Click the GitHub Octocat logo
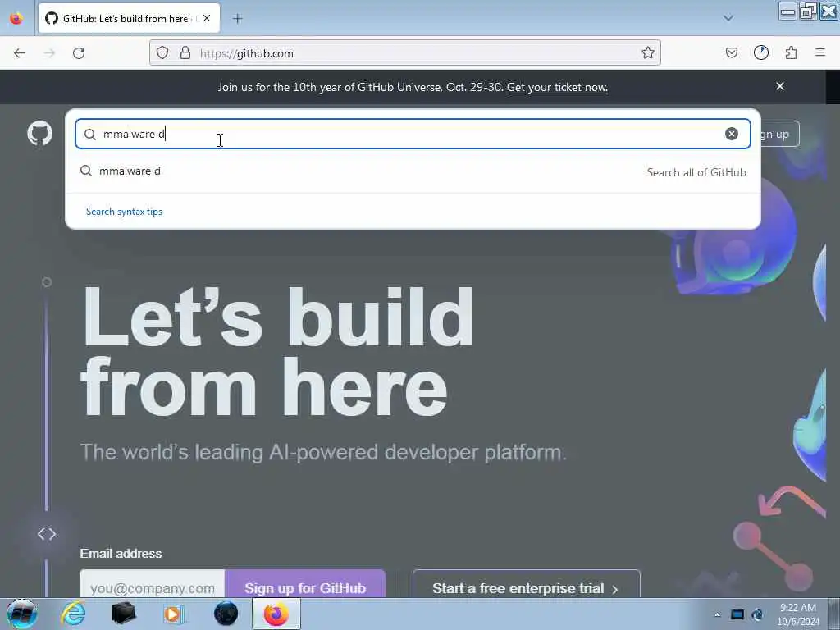Image resolution: width=840 pixels, height=630 pixels. coord(39,134)
